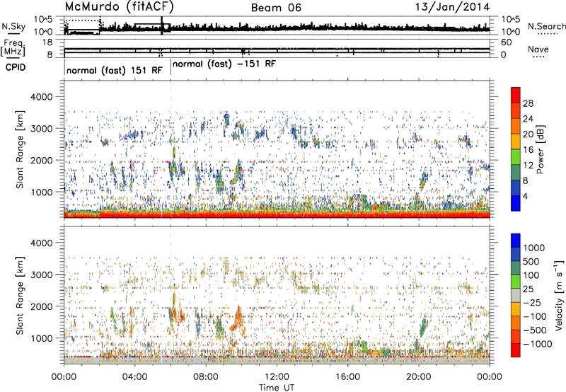
Task: Click the "McMurdo (fitACF)" title text
Action: point(119,7)
